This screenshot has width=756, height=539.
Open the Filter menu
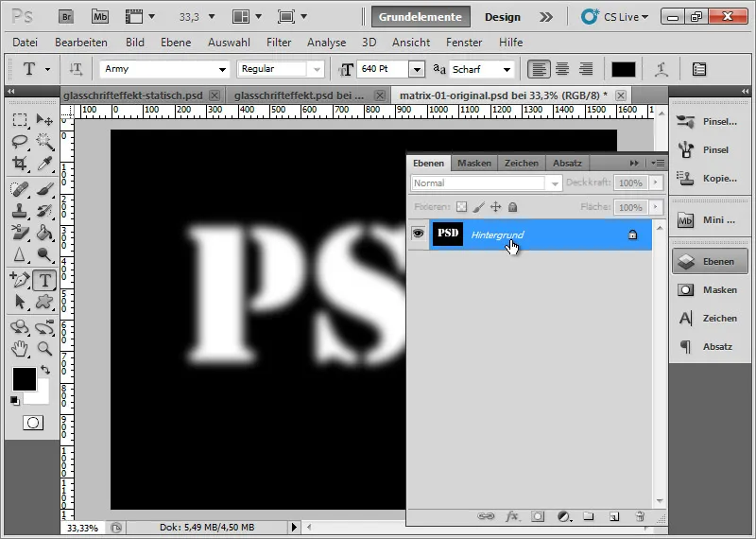[279, 43]
